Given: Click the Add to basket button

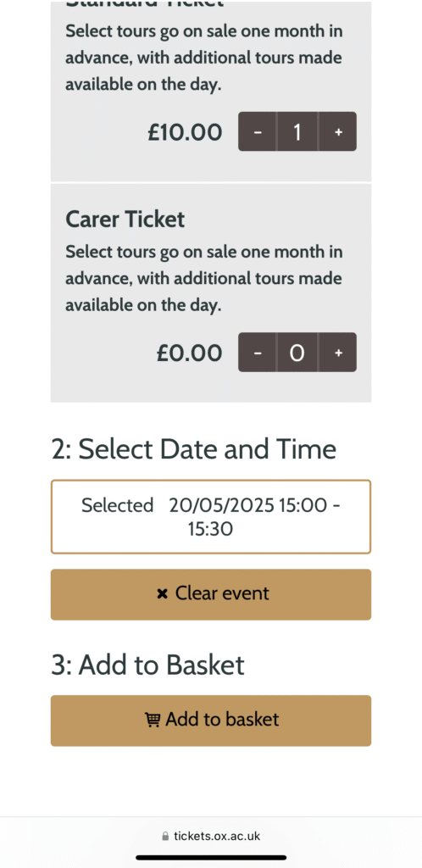Looking at the screenshot, I should pos(211,721).
